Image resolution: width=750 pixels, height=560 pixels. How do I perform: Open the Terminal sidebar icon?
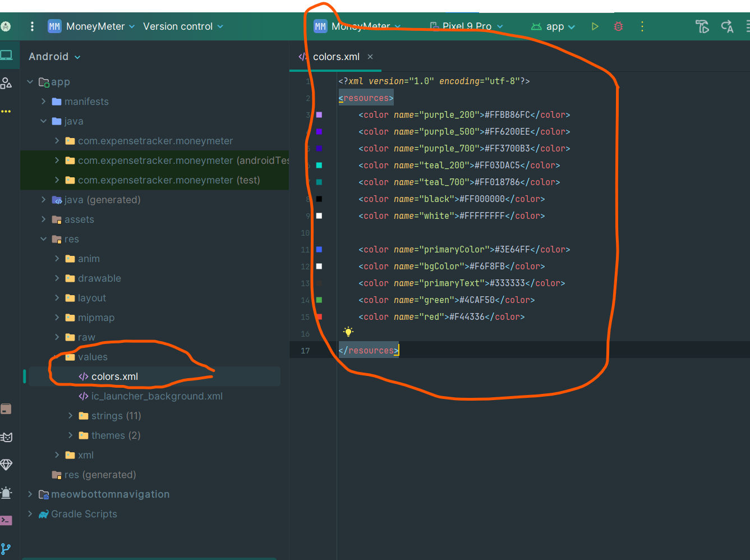pos(6,520)
